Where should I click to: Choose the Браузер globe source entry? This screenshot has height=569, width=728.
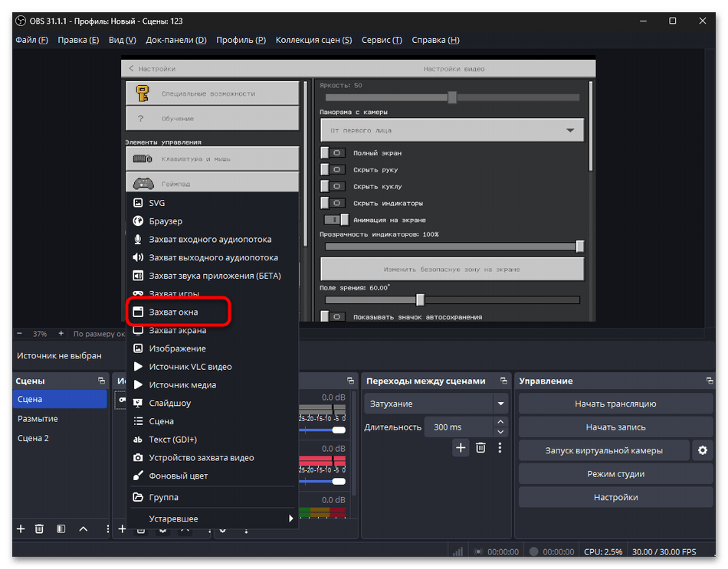coord(212,221)
